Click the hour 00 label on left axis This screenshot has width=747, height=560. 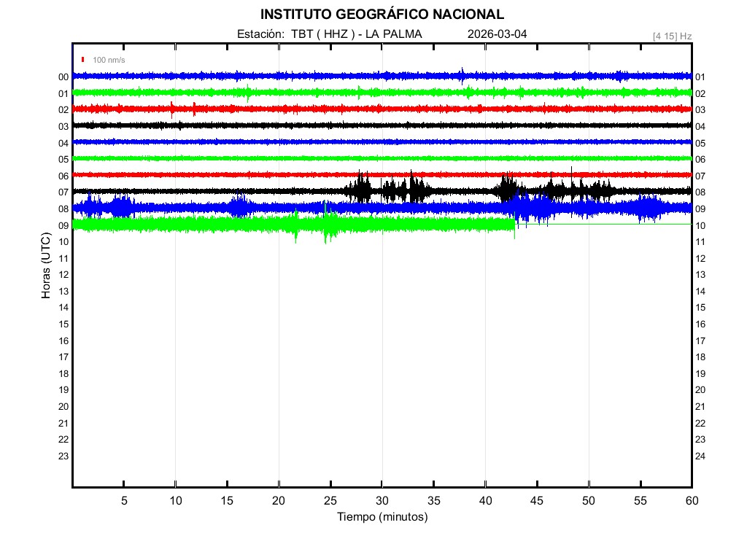pyautogui.click(x=63, y=77)
